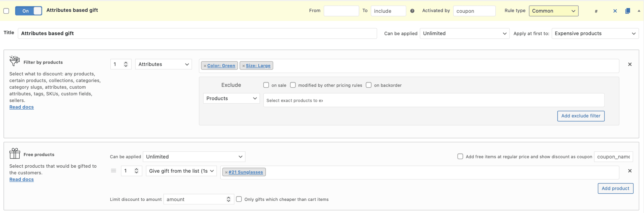Remove the Size: Large attribute tag
The image size is (644, 213).
[243, 66]
